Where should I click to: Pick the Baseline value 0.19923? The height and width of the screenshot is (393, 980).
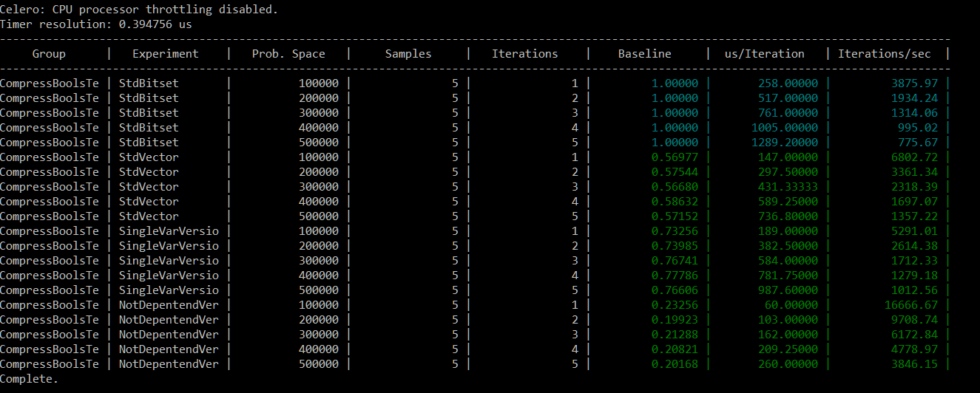[x=675, y=320]
